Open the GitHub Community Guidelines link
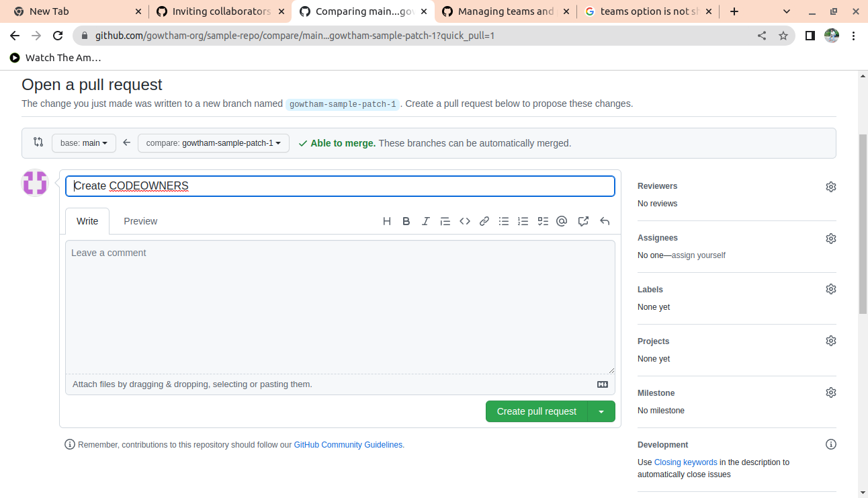 348,445
